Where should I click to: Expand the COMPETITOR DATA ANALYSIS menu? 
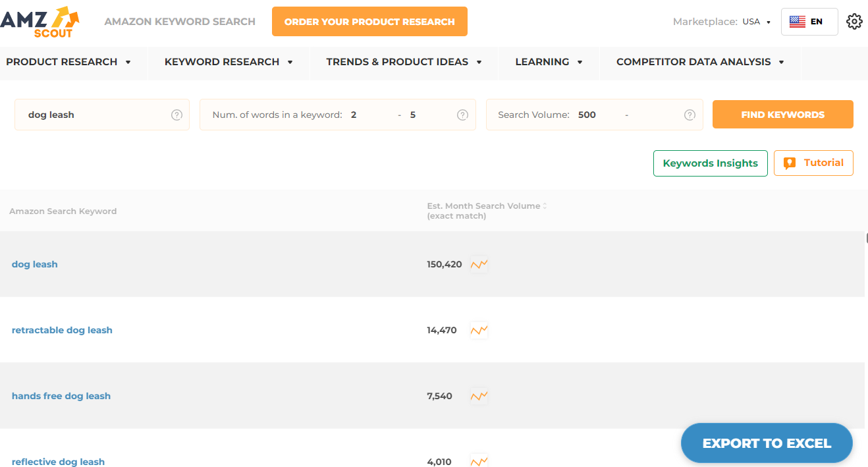click(699, 61)
